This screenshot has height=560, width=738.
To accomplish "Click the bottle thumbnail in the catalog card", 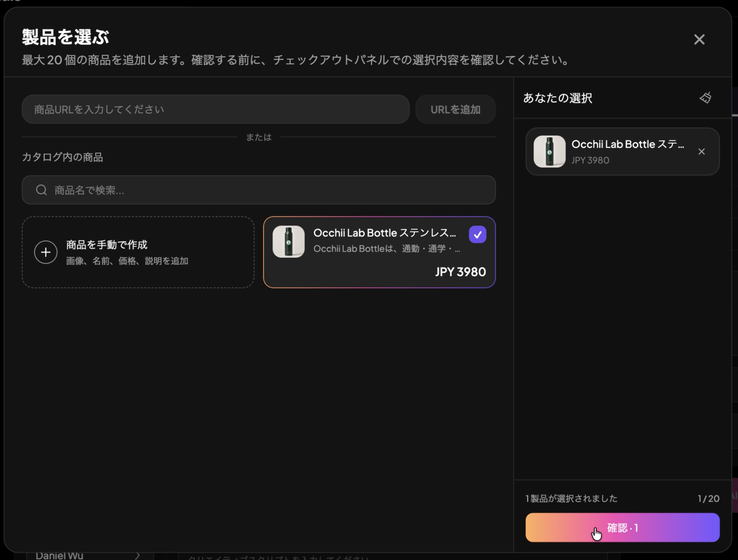I will tap(289, 241).
